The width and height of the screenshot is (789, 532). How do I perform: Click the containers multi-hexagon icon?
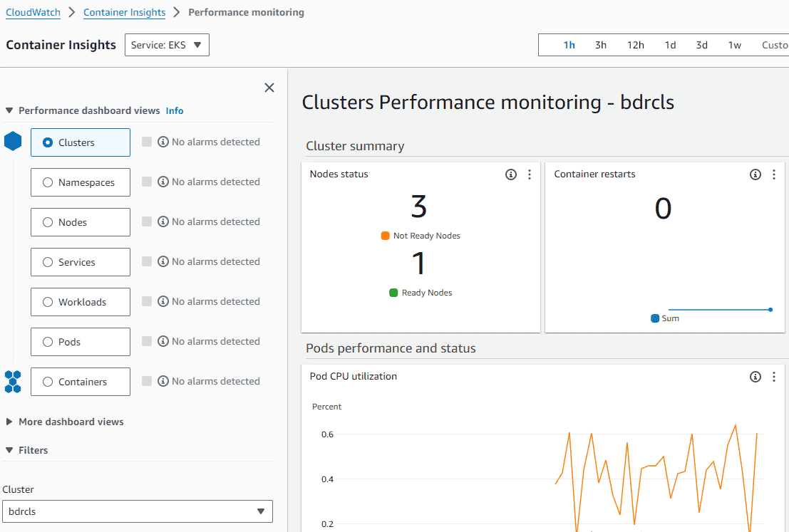[x=13, y=382]
